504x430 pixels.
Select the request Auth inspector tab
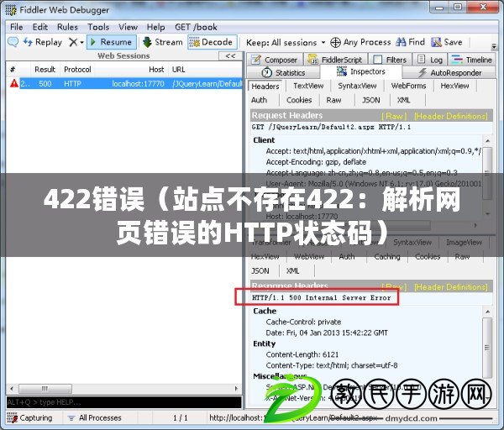tap(259, 100)
